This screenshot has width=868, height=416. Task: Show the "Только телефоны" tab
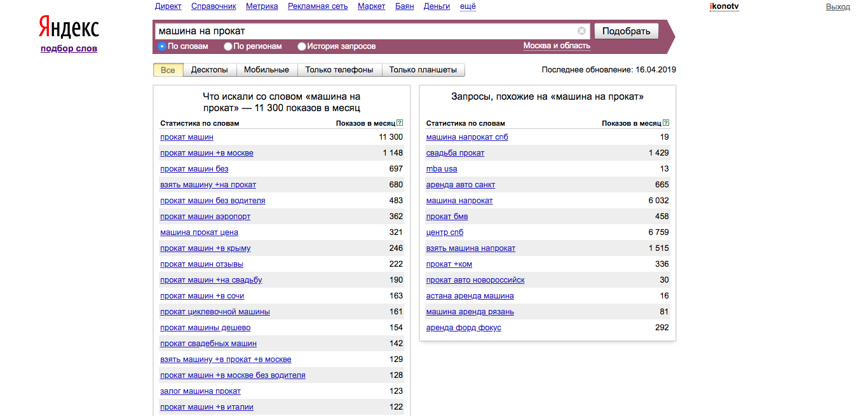(339, 70)
